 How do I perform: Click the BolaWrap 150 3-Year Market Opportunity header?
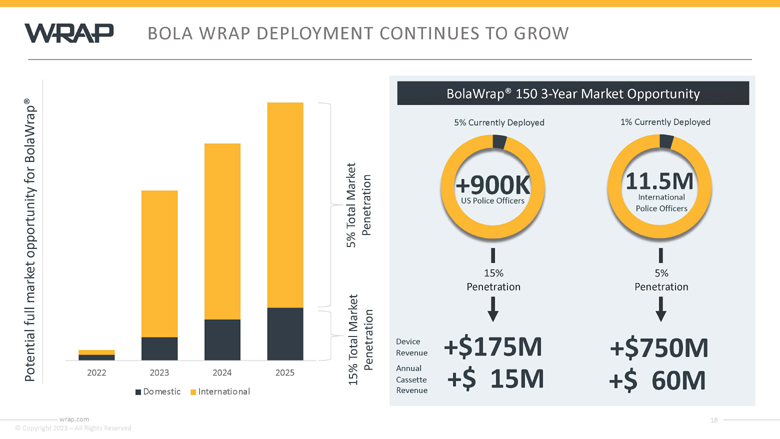tap(574, 94)
